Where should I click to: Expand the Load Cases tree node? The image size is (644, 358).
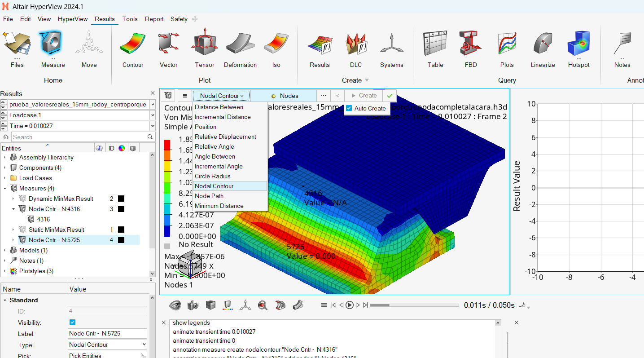(x=5, y=178)
